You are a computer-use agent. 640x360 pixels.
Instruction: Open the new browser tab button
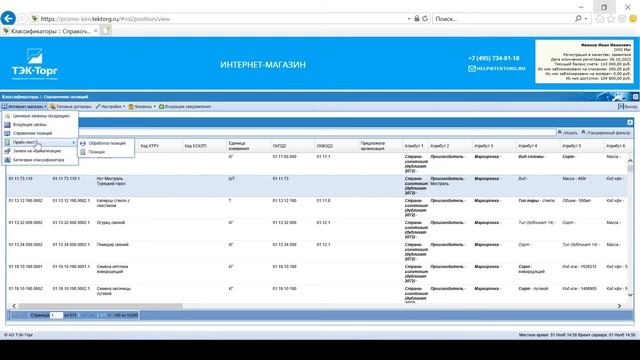[106, 31]
